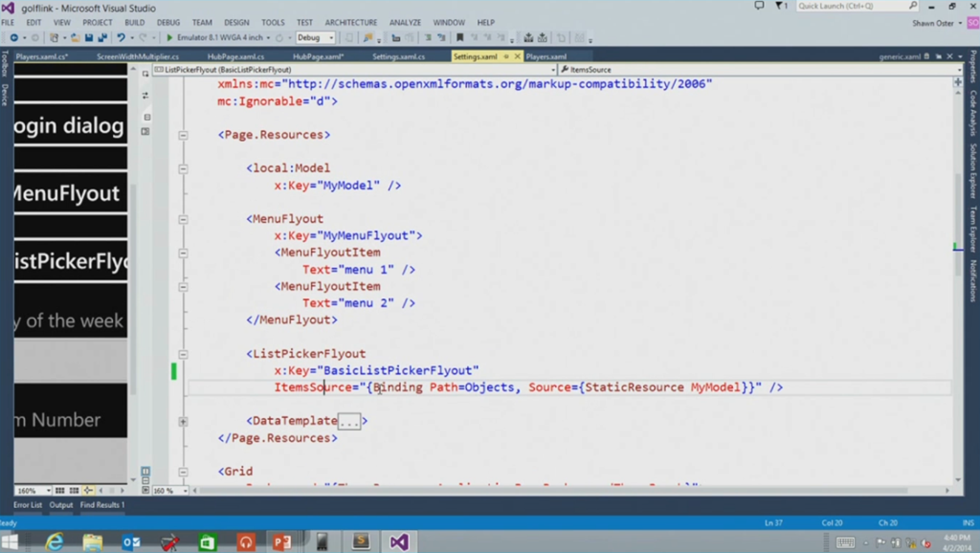Open the Error List panel tab
980x553 pixels.
[x=28, y=505]
